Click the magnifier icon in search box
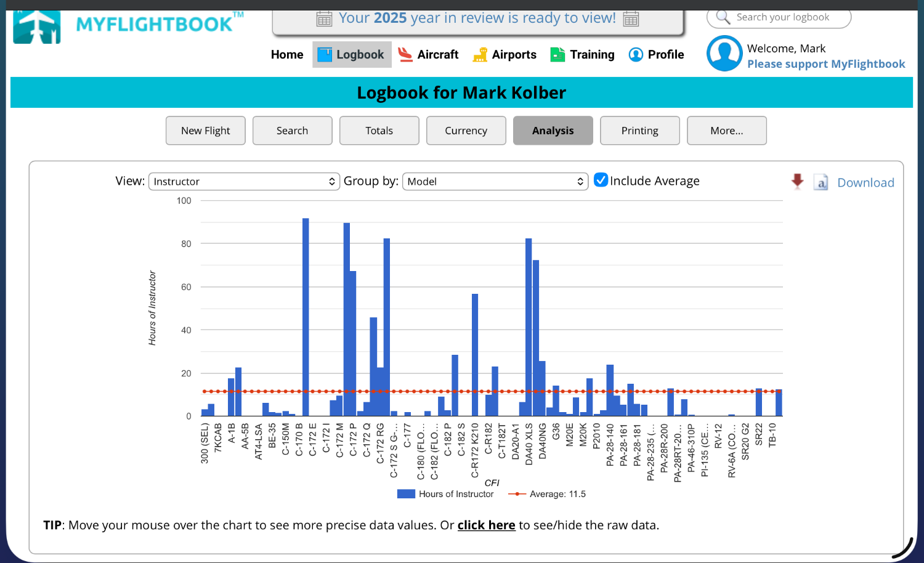The image size is (924, 563). coord(723,17)
